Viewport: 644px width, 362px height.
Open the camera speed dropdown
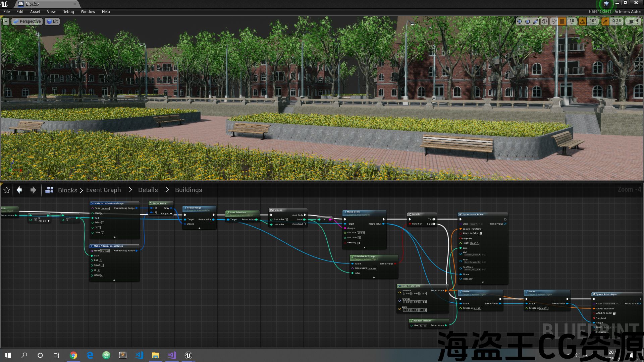[633, 21]
